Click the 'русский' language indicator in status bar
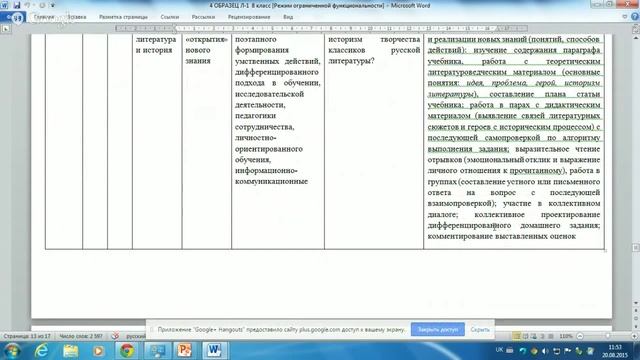This screenshot has width=640, height=360. pos(136,336)
